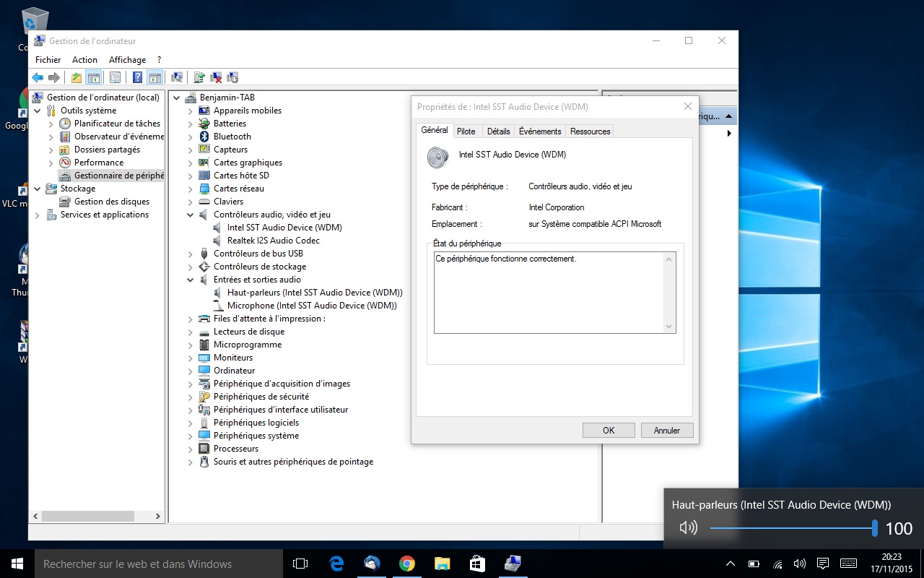Collapse the Entrées et sorties audio node

click(x=191, y=280)
